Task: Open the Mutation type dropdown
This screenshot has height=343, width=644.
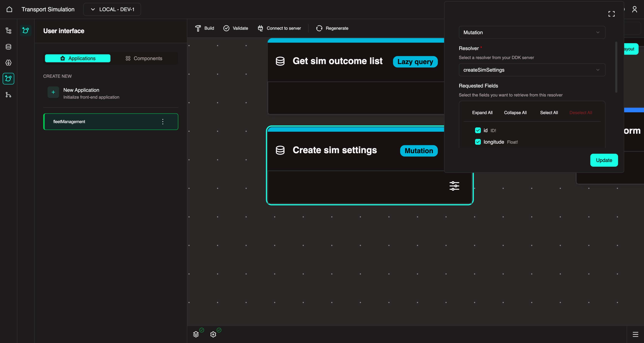Action: pyautogui.click(x=532, y=32)
